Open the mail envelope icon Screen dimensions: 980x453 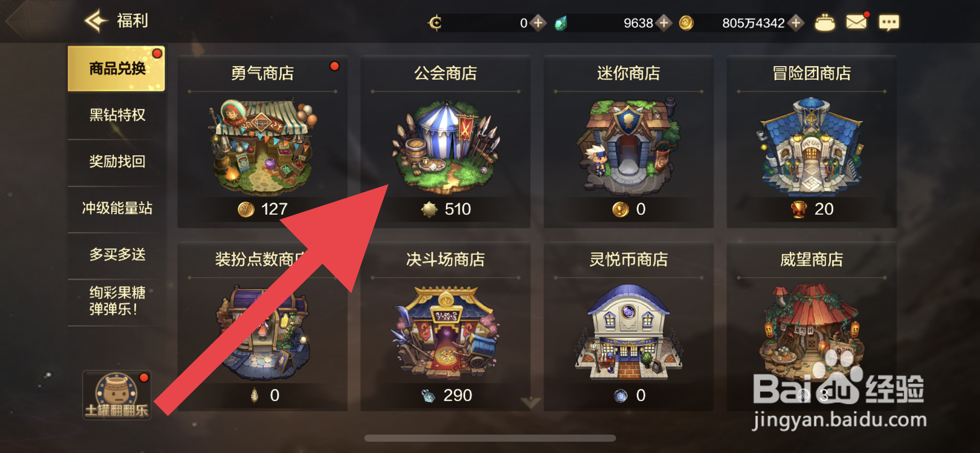tap(856, 22)
